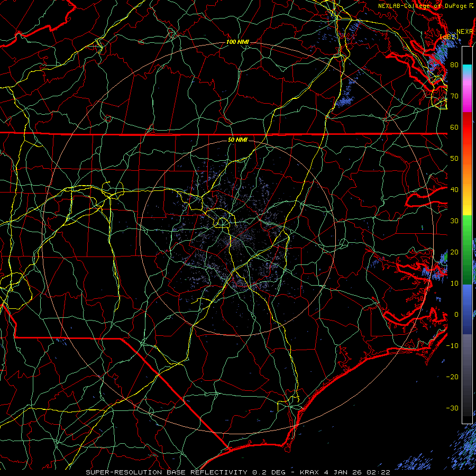Click the 0 value on the dBZ scale
This screenshot has width=476, height=476.
click(456, 315)
